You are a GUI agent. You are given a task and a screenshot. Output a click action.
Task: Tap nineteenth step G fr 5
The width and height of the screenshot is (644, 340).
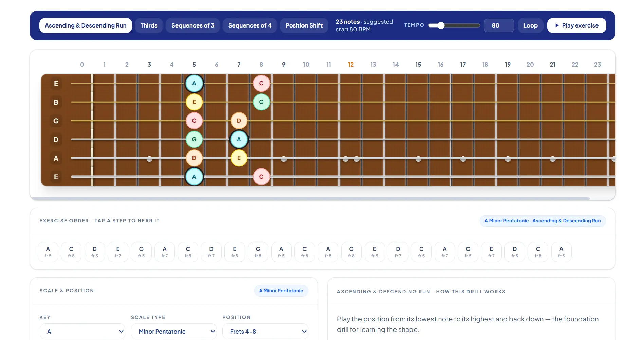pos(468,252)
